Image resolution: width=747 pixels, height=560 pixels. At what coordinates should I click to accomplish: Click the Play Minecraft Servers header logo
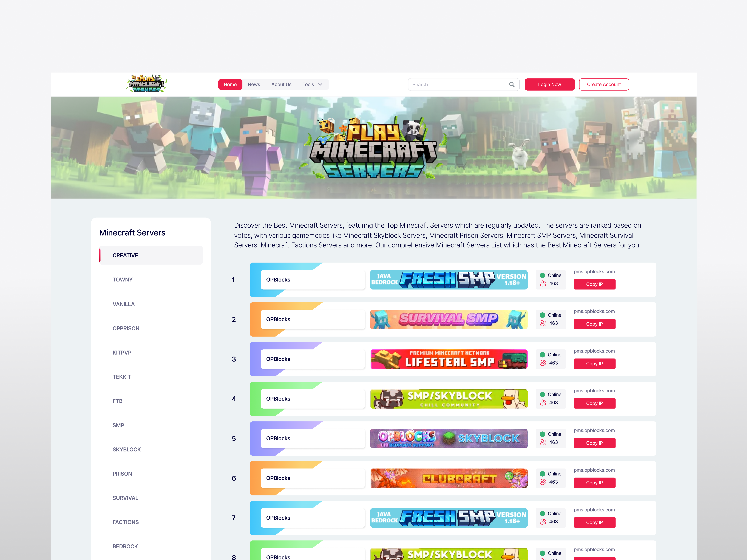147,83
